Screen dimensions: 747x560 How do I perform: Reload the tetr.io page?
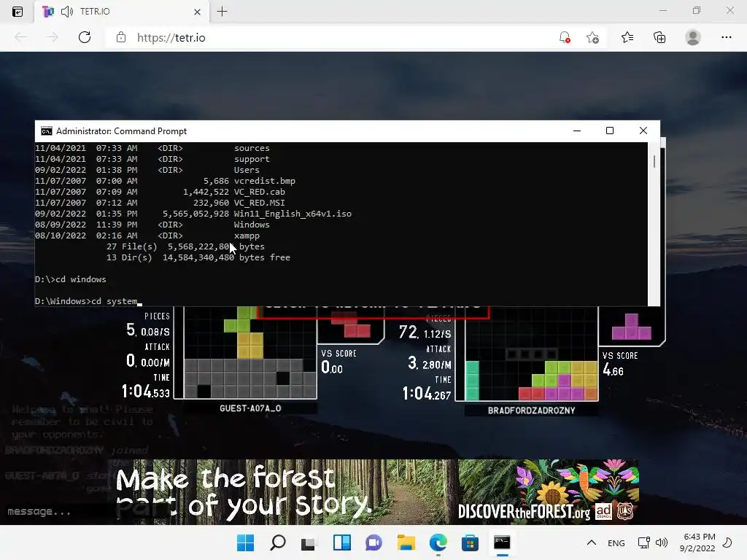85,37
